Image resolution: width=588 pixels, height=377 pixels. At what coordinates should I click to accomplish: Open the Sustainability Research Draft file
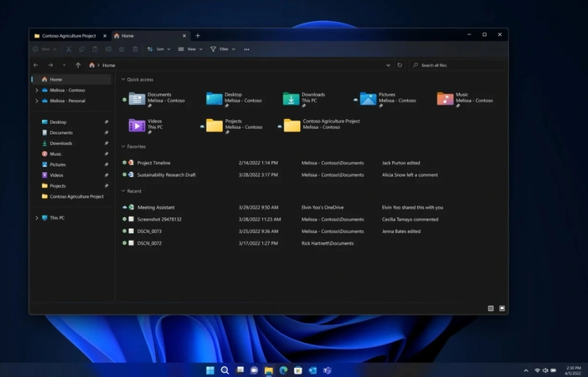click(x=166, y=174)
